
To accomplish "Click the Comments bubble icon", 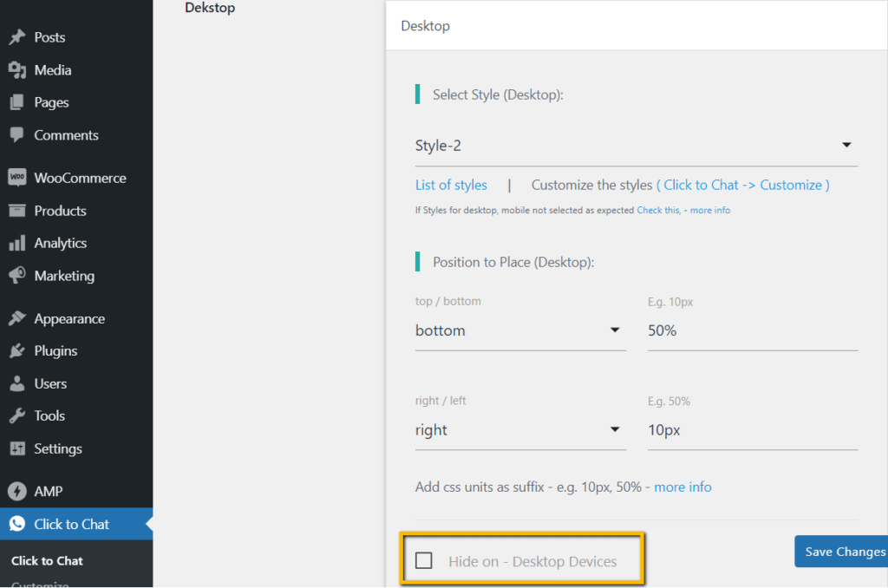I will 17,135.
